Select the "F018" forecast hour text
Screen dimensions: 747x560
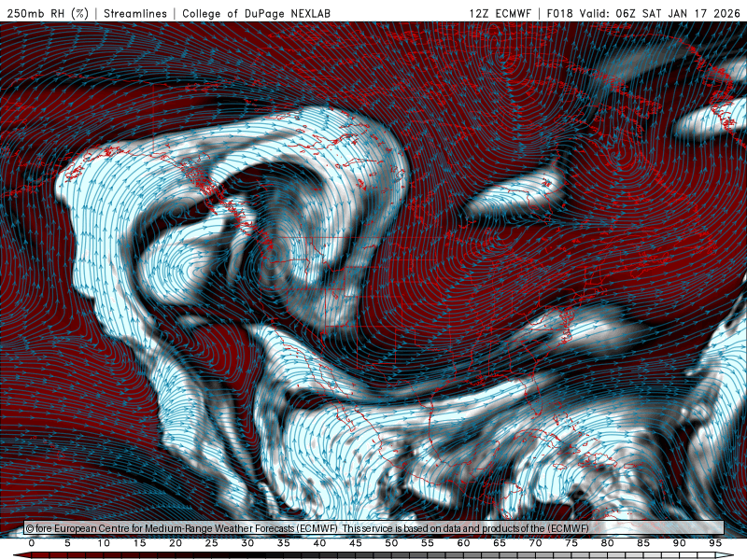click(x=559, y=13)
